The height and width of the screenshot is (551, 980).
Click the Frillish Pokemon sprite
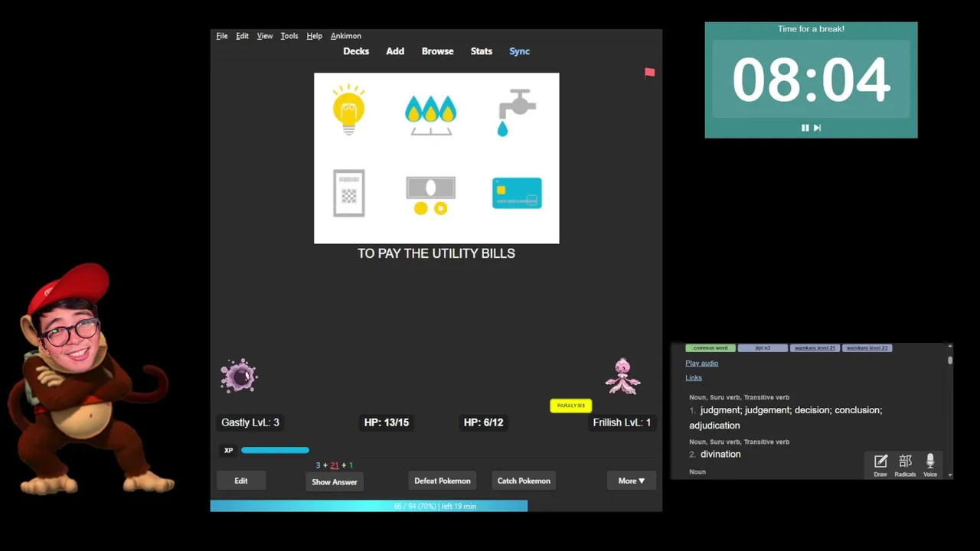(622, 376)
